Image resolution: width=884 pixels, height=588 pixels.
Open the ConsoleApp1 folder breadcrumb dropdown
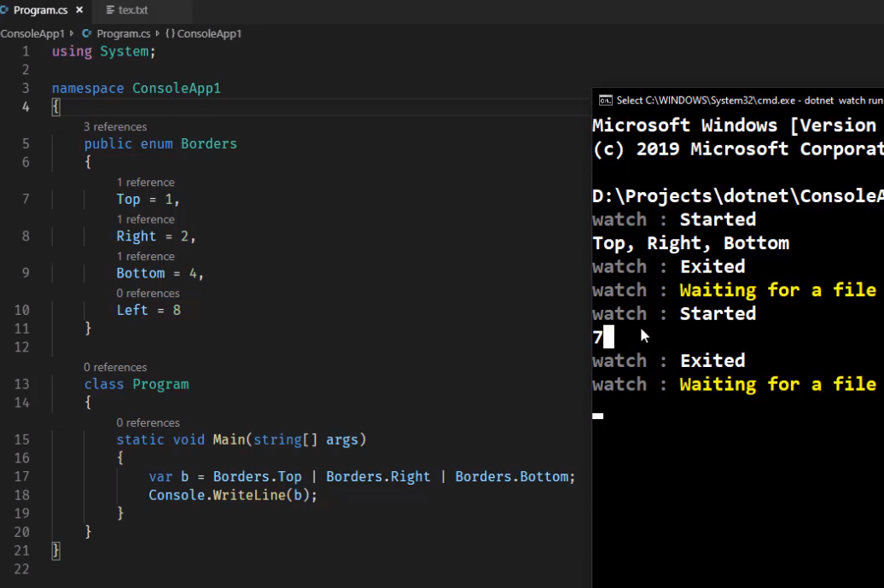[x=32, y=33]
